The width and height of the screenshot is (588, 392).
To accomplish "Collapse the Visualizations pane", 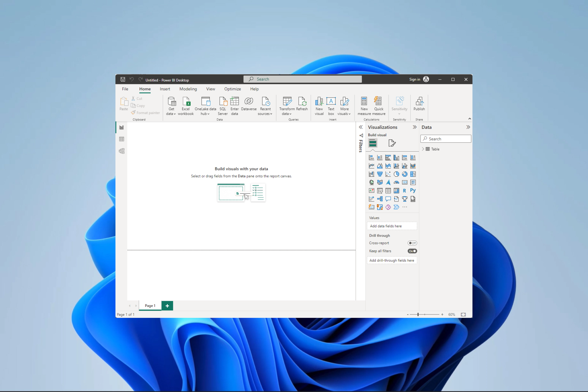I will pos(415,127).
